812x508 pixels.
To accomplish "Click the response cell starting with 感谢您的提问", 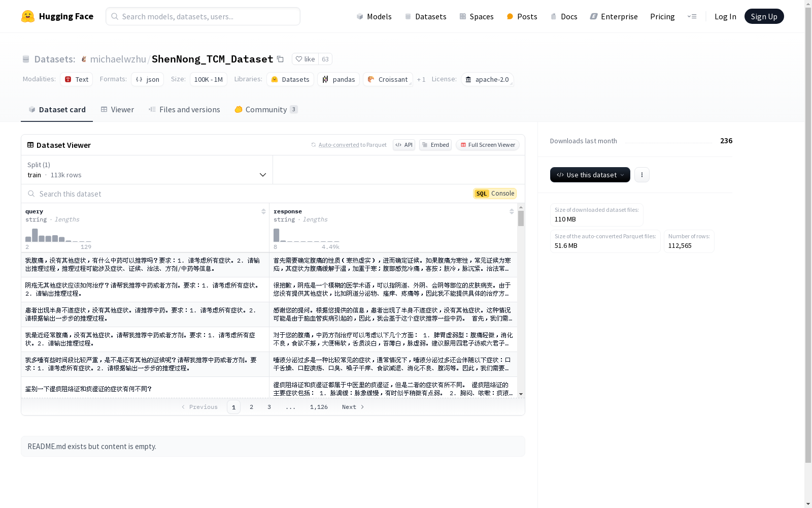I will (393, 314).
